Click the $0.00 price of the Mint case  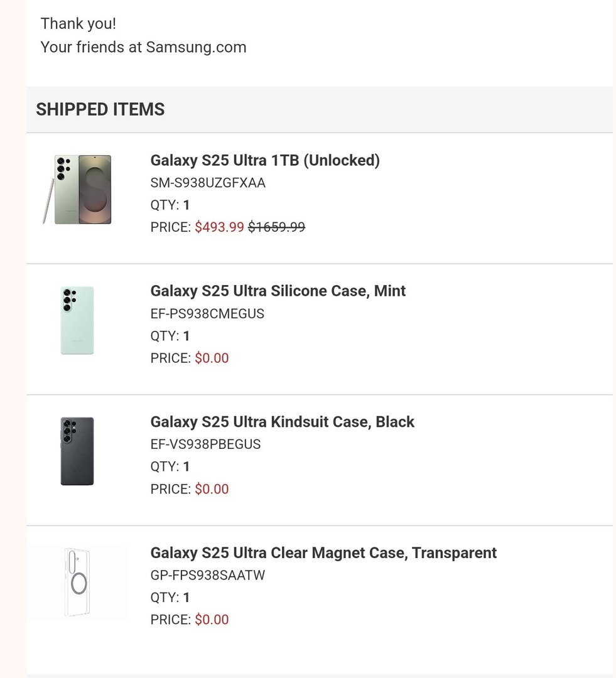click(212, 358)
